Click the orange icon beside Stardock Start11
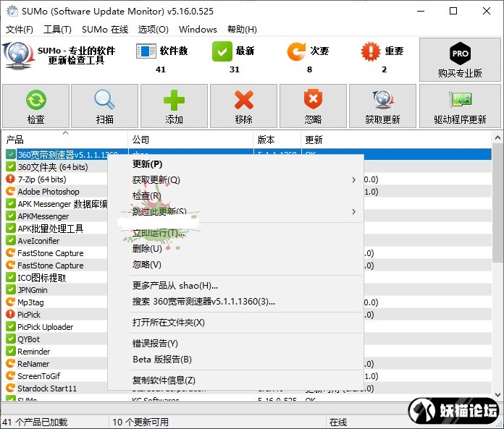This screenshot has width=504, height=429. [x=11, y=388]
